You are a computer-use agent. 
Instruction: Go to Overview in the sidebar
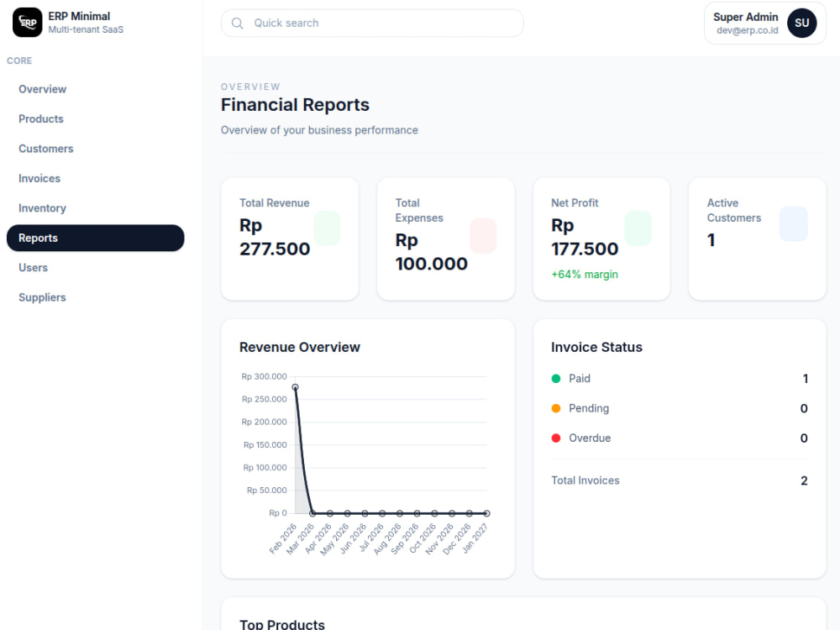pos(96,89)
